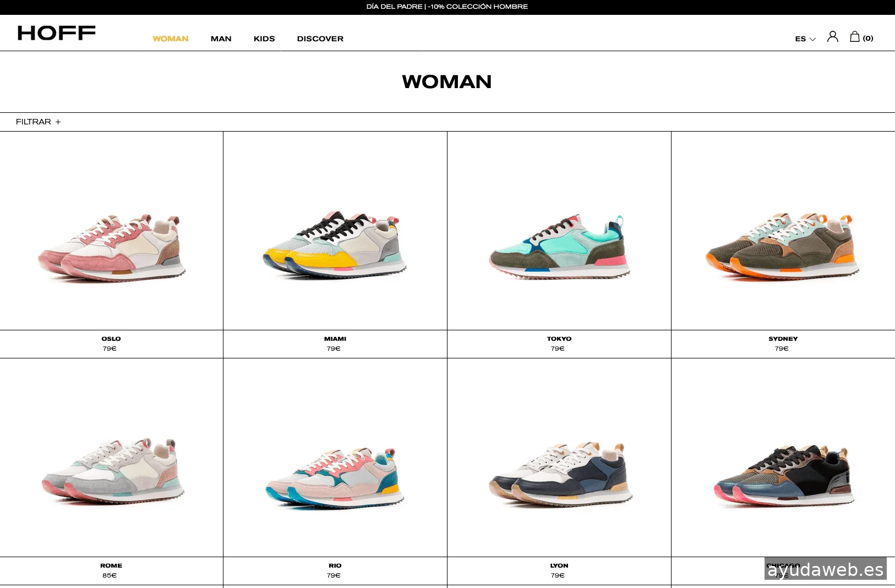This screenshot has height=588, width=895.
Task: Select the KIDS menu item
Action: point(264,39)
